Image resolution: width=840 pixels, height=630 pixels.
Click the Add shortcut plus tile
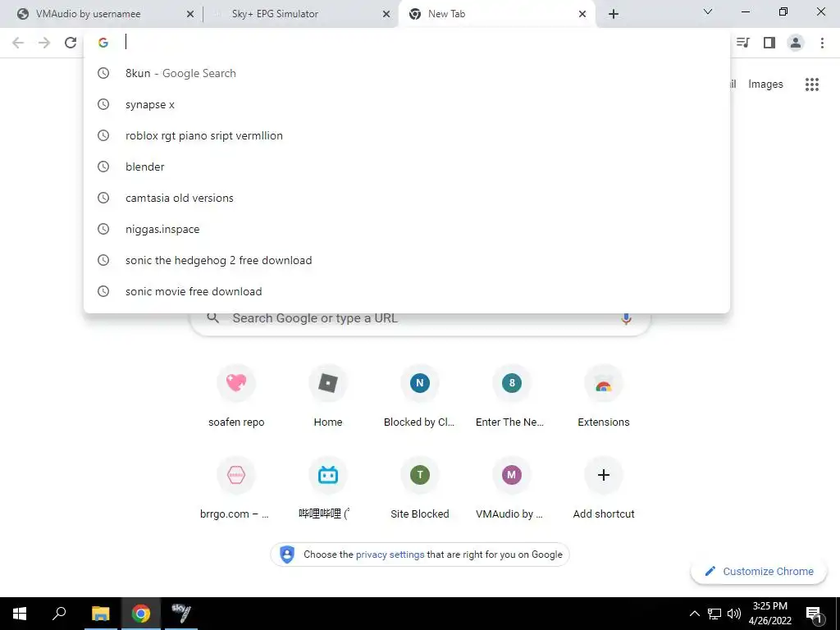coord(603,489)
